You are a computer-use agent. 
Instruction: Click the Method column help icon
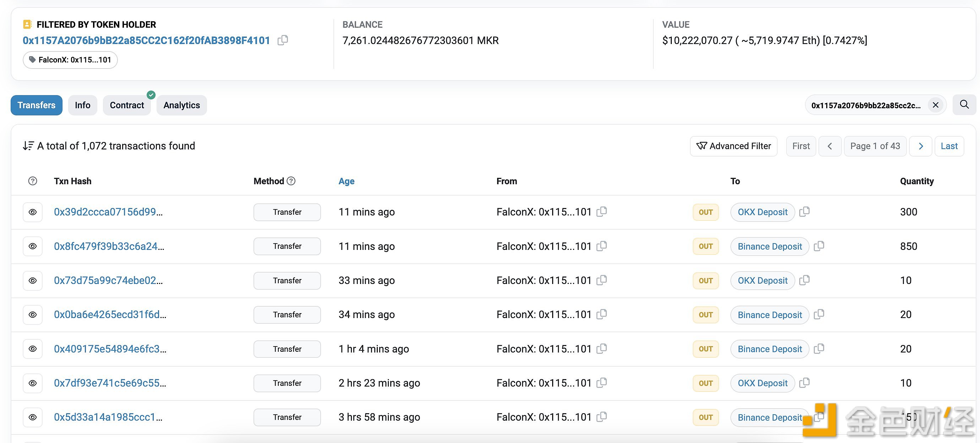coord(291,181)
